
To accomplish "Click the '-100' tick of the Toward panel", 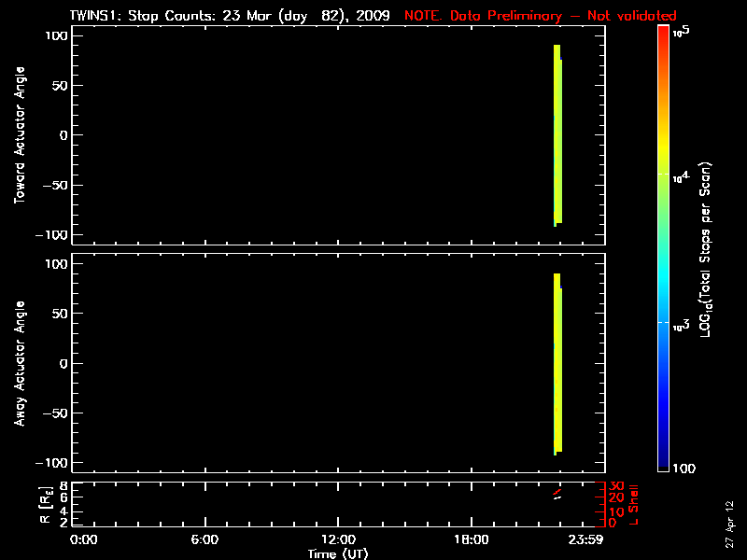I will tap(51, 235).
